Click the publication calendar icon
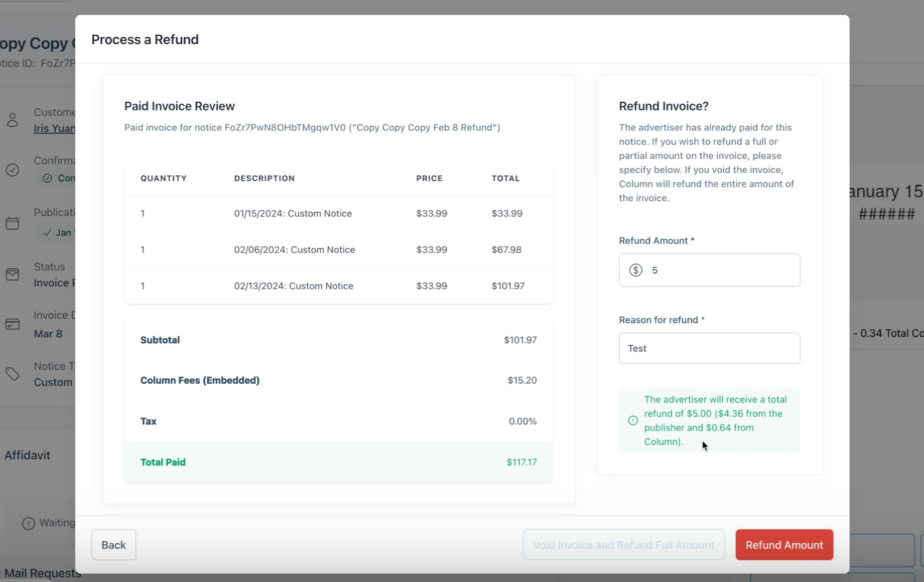This screenshot has width=924, height=582. click(x=13, y=223)
